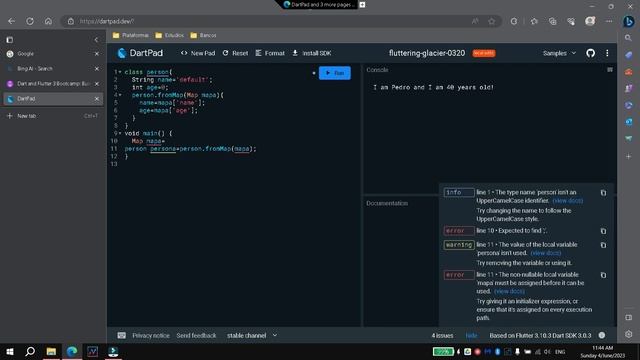This screenshot has width=640, height=360.
Task: Open the Bing chat sidebar button
Action: coord(629,21)
